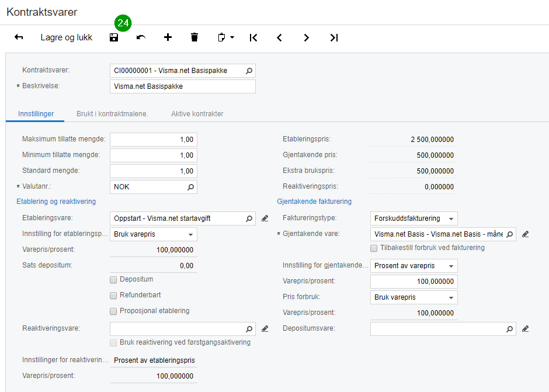Open lookup for Etableringsvare field
The width and height of the screenshot is (549, 392).
click(249, 218)
